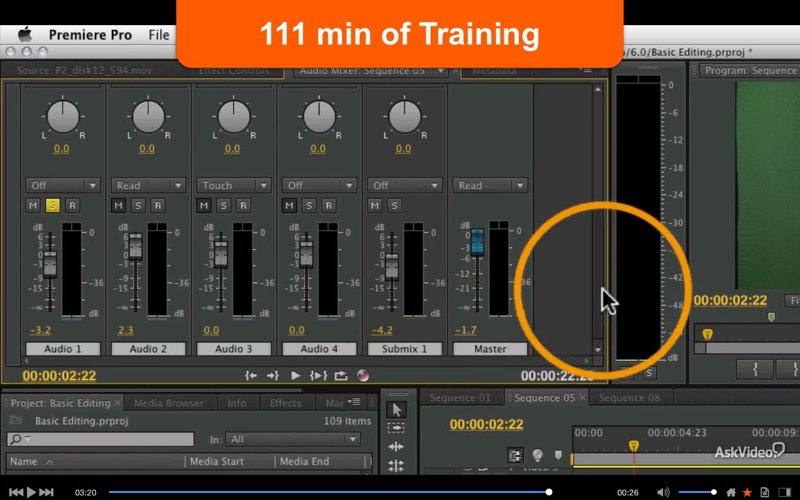Viewport: 800px width, 500px height.
Task: Click the Audio Mixer vertical scrollbar down arrow
Action: (597, 350)
